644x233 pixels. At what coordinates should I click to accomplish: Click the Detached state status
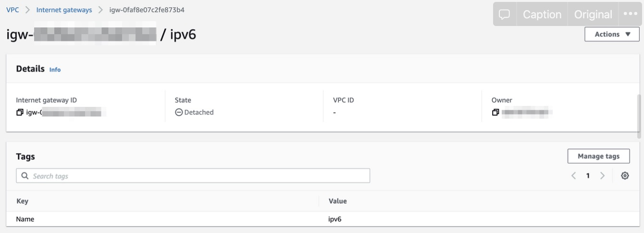[x=194, y=112]
